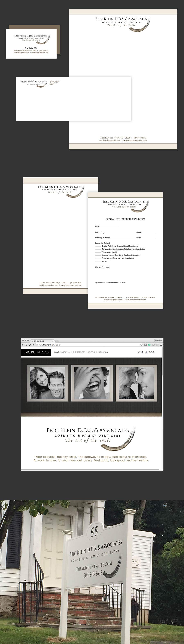This screenshot has width=184, height=644.
Task: Click the browser forward arrow
Action: pos(26,345)
